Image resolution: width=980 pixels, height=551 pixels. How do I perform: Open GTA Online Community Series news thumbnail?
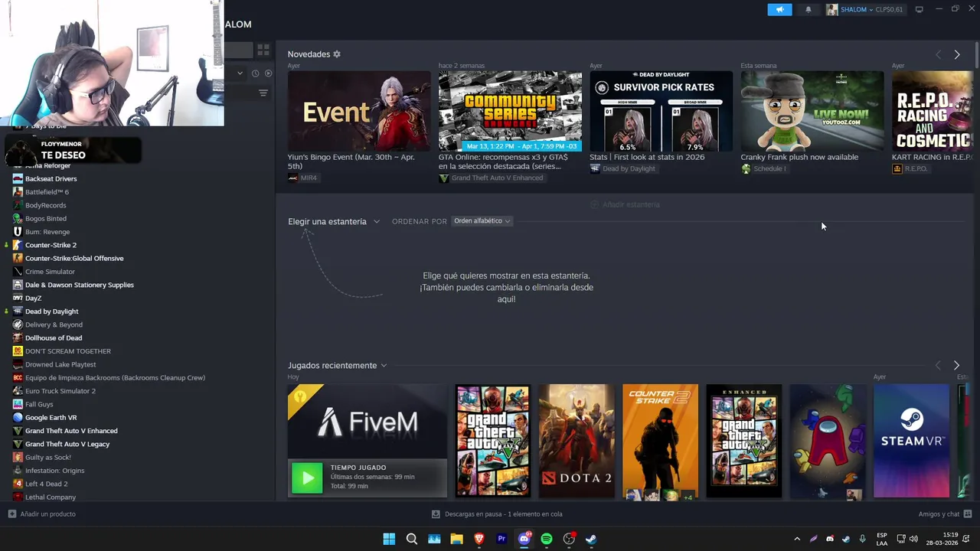click(x=510, y=112)
